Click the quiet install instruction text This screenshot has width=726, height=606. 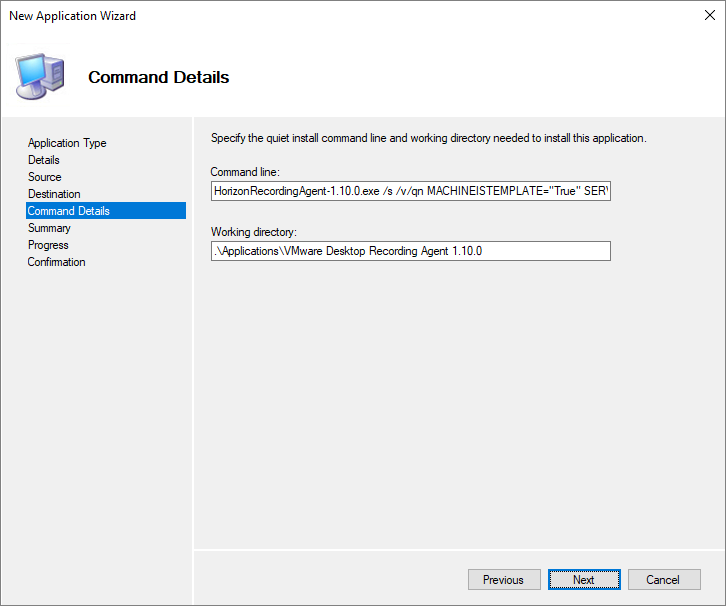point(428,138)
